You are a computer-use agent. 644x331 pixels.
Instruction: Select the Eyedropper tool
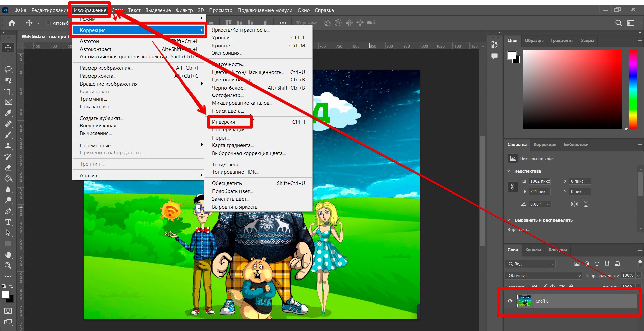pyautogui.click(x=8, y=113)
